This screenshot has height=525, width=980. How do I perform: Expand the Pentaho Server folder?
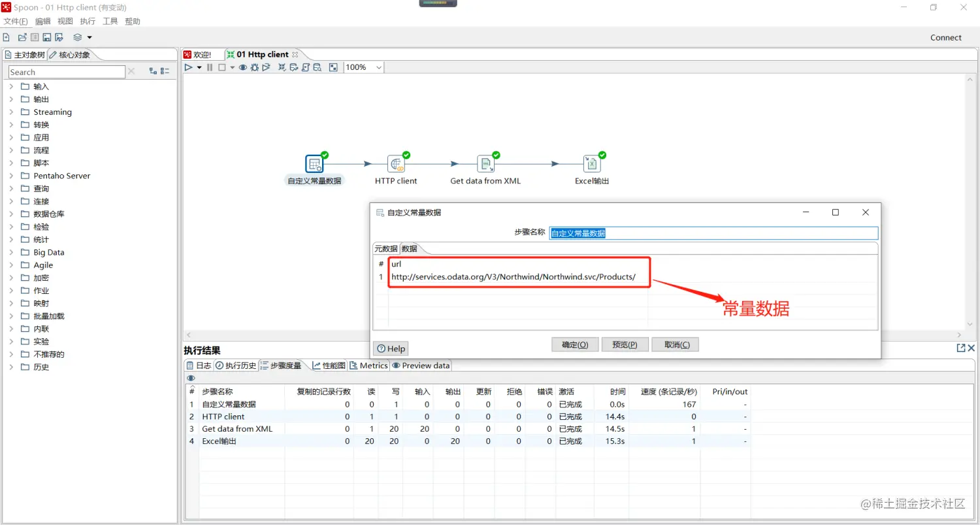click(11, 176)
